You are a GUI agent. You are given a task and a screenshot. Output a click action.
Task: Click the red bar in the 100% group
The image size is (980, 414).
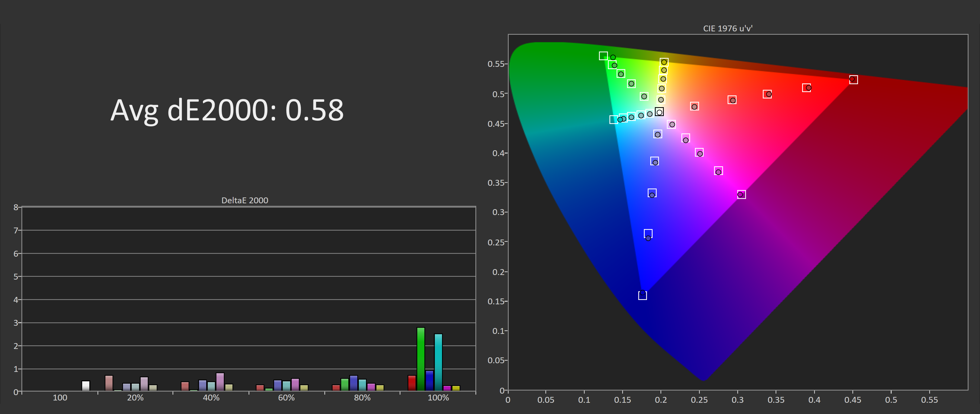[412, 383]
